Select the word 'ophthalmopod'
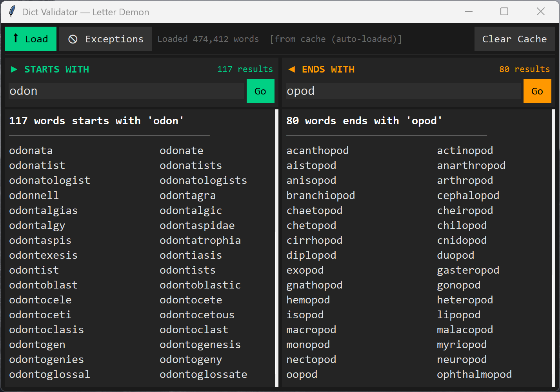The width and height of the screenshot is (560, 392). tap(475, 374)
